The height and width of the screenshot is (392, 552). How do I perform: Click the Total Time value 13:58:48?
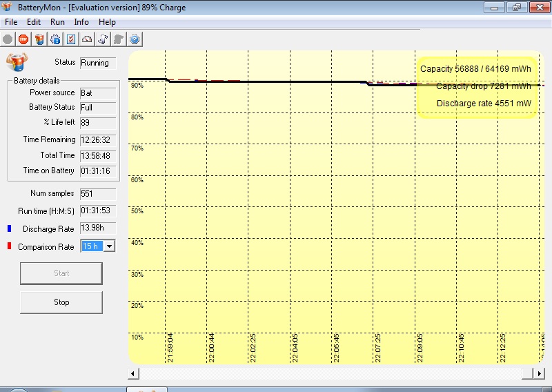(x=98, y=156)
